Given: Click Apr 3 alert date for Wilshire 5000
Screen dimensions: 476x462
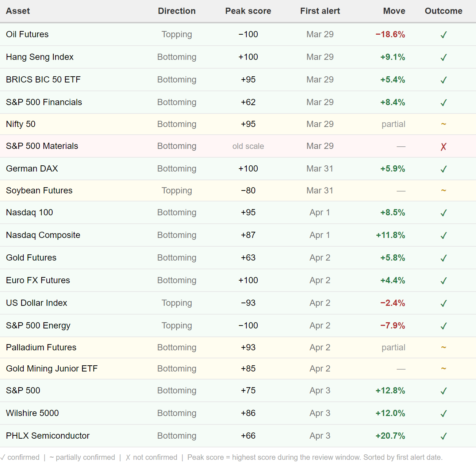Looking at the screenshot, I should click(320, 413).
